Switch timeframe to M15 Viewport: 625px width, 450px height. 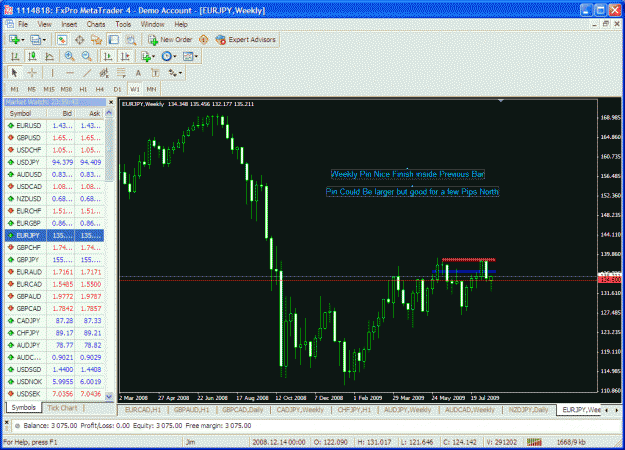click(49, 89)
